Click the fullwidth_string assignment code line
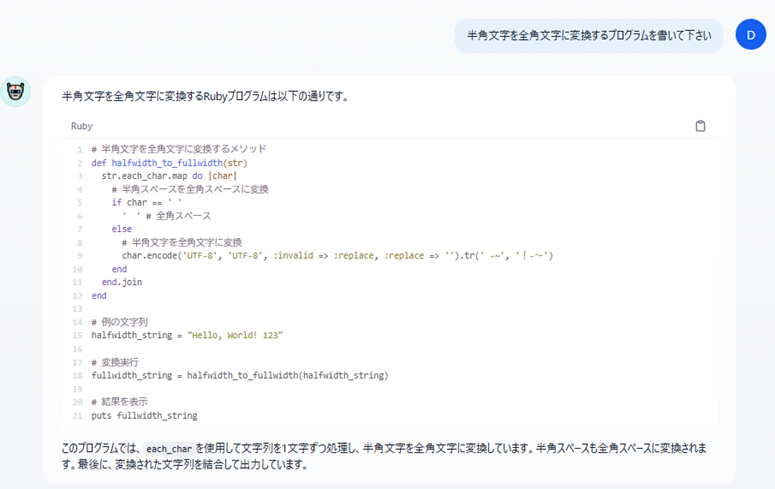Image resolution: width=775 pixels, height=489 pixels. pyautogui.click(x=239, y=375)
